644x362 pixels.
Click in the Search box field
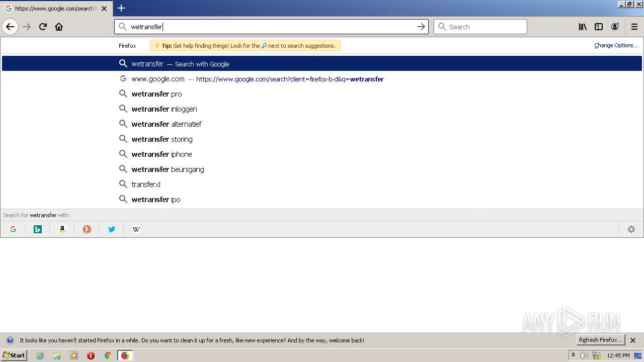click(480, 27)
